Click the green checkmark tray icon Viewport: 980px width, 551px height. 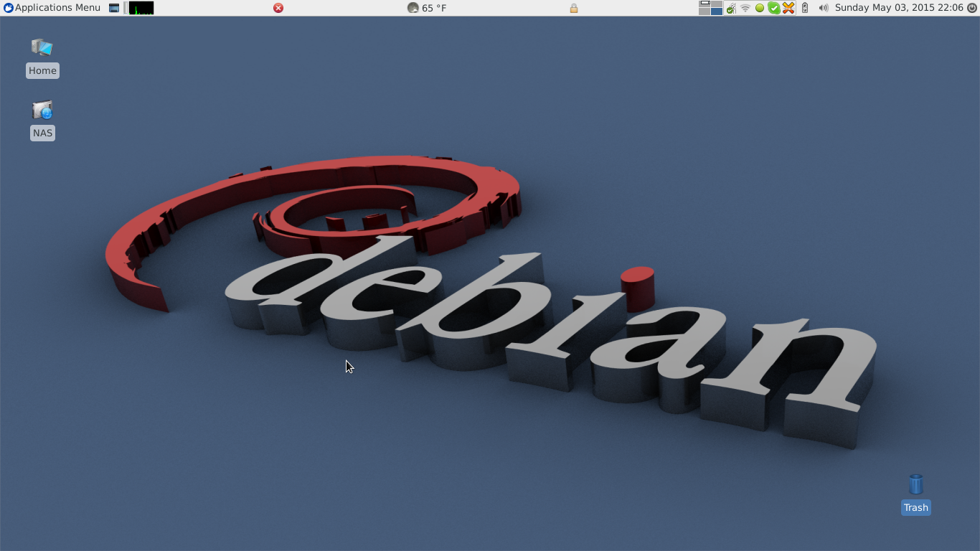point(774,8)
